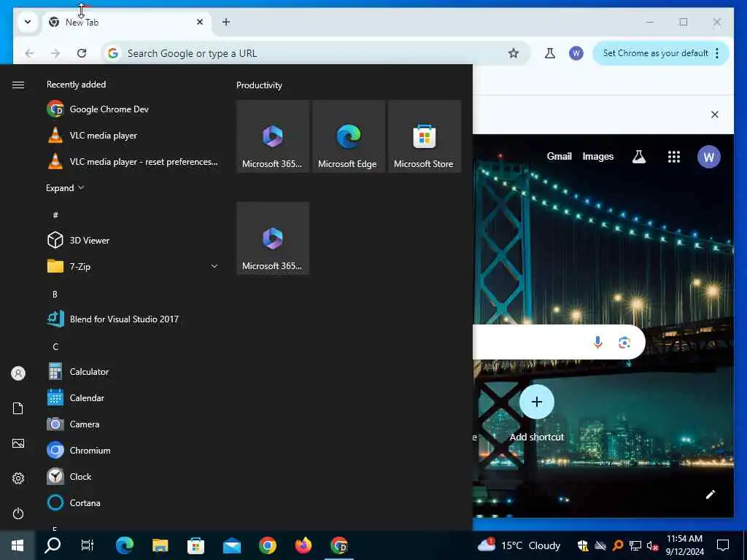Image resolution: width=747 pixels, height=560 pixels.
Task: Click the '#' letter group header
Action: point(55,215)
